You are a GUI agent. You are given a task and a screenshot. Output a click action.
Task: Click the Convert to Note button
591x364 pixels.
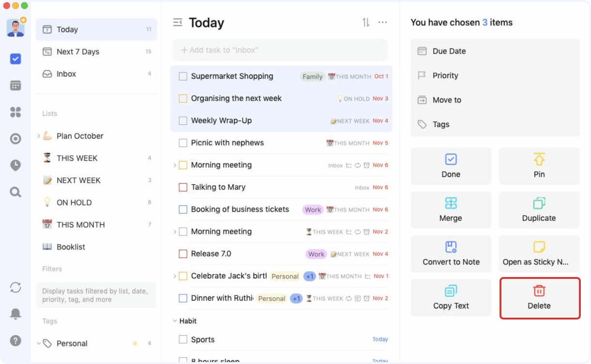tap(451, 254)
